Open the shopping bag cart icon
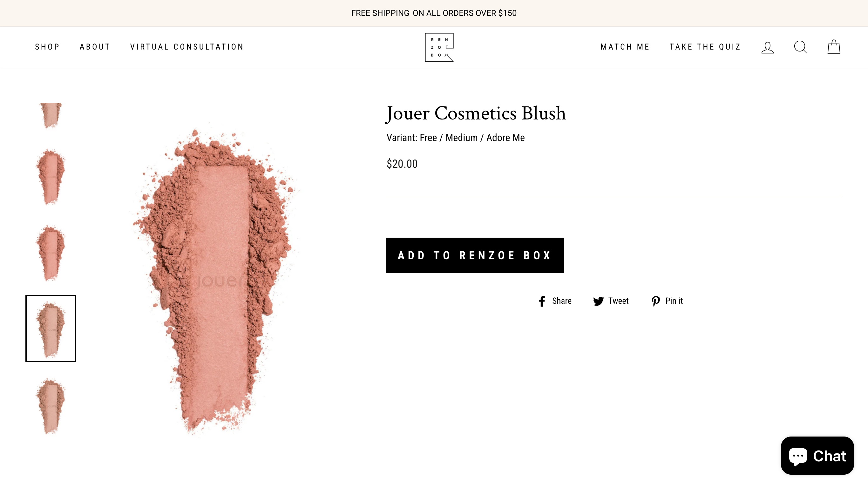 pos(834,47)
